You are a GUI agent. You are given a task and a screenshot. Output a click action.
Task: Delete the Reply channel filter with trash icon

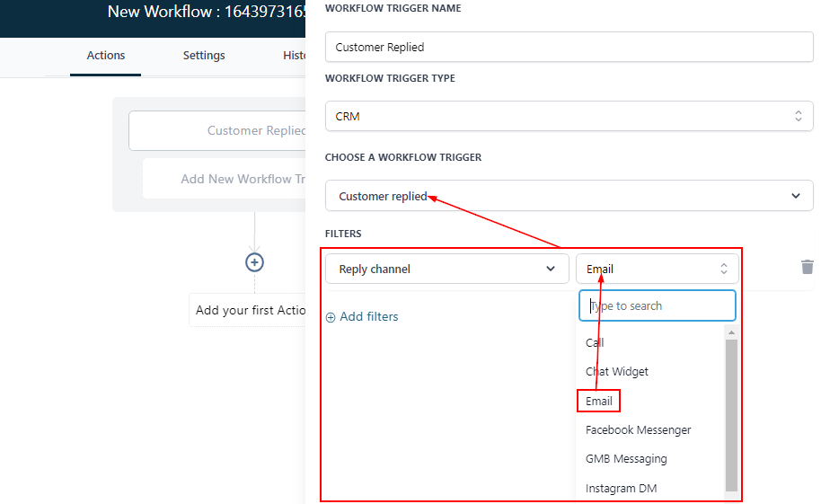click(807, 267)
